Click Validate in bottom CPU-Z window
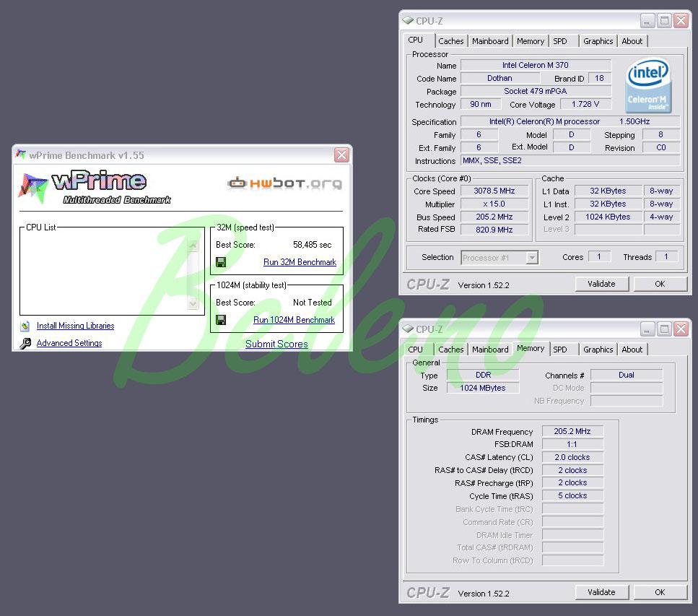Screen dimensions: 698x616 click(x=601, y=592)
